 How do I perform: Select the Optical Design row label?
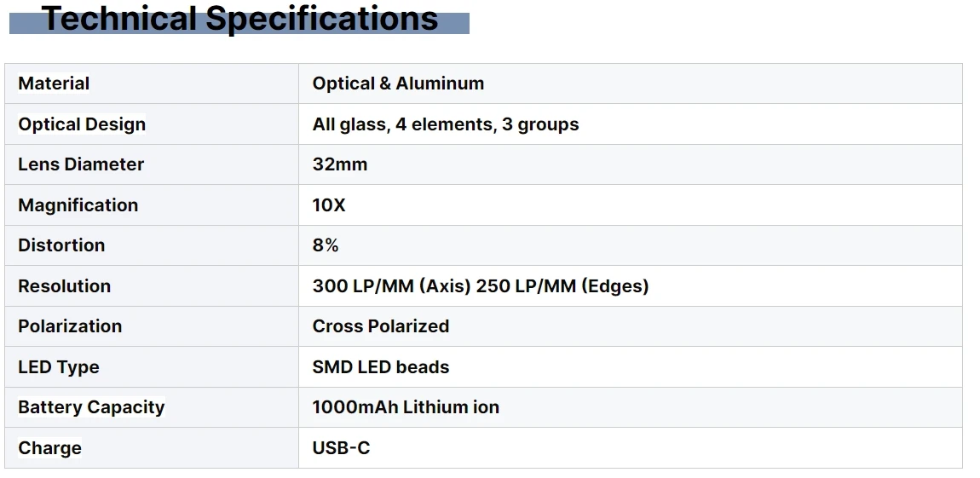pos(82,124)
